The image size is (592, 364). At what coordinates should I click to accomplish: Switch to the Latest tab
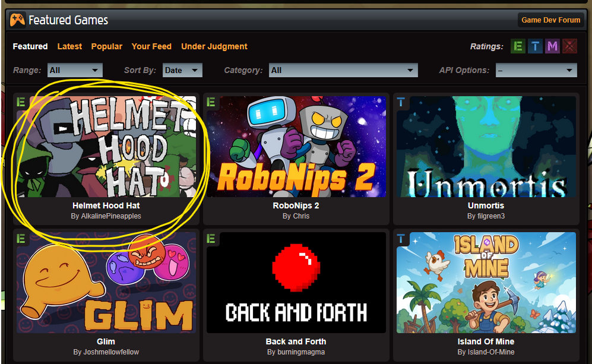(69, 46)
